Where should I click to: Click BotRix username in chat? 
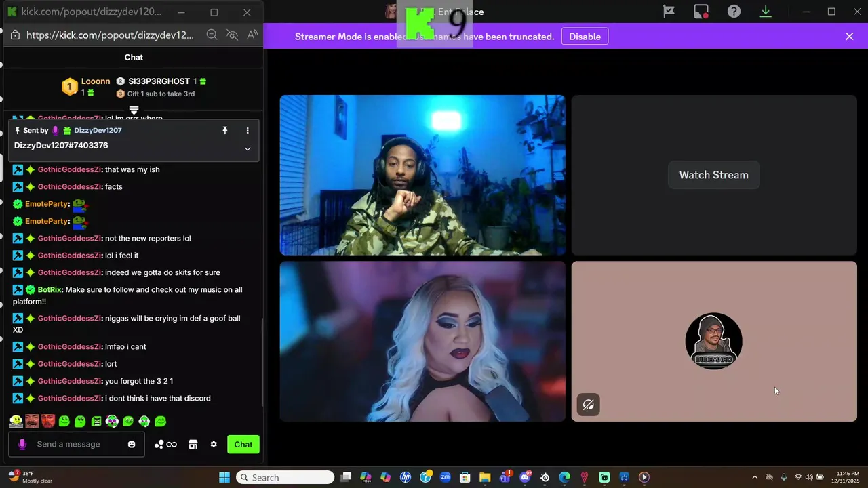coord(50,290)
